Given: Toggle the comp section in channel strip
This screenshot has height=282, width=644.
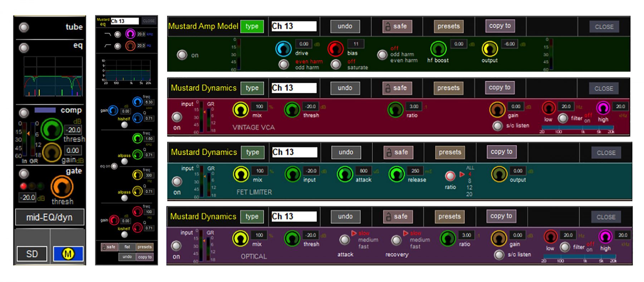Looking at the screenshot, I should click(x=24, y=113).
